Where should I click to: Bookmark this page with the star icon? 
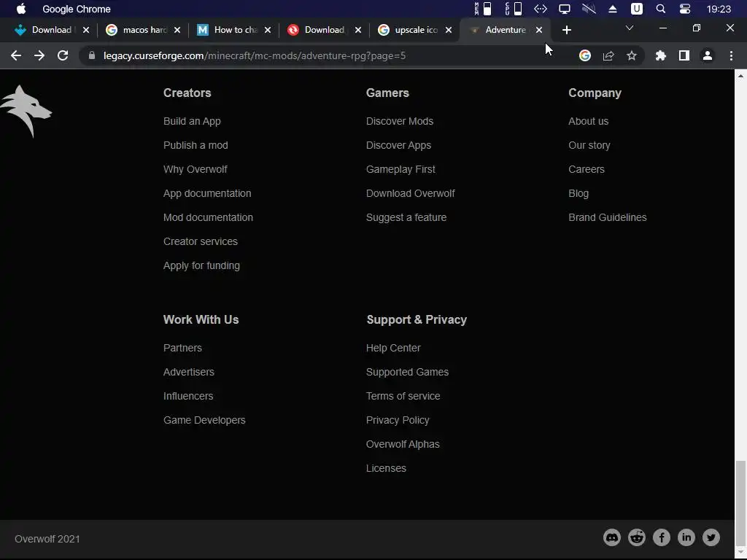click(x=631, y=55)
